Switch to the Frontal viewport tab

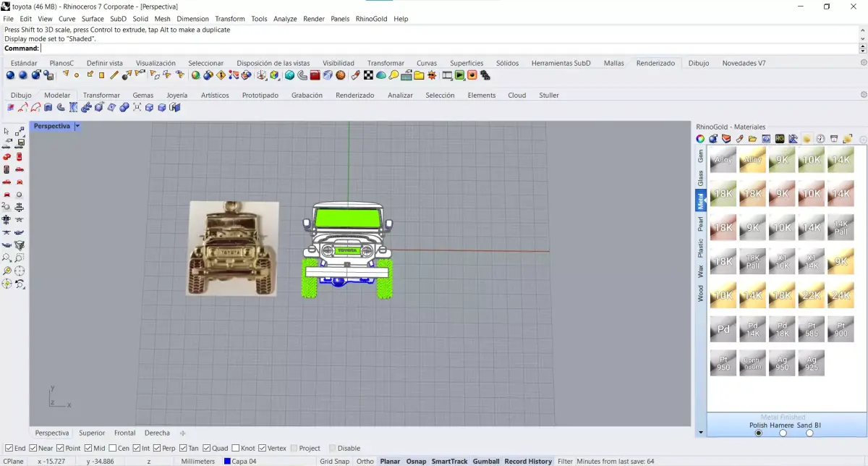click(x=124, y=433)
